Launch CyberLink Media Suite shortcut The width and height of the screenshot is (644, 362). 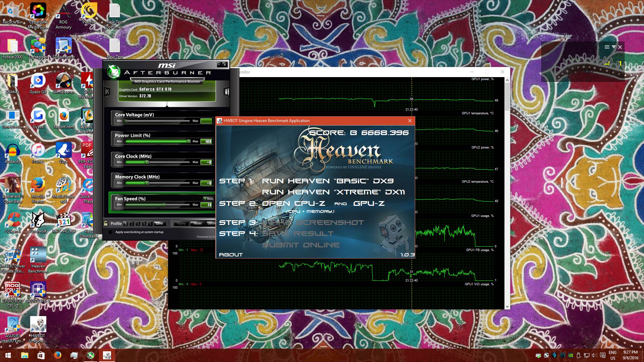[x=38, y=16]
